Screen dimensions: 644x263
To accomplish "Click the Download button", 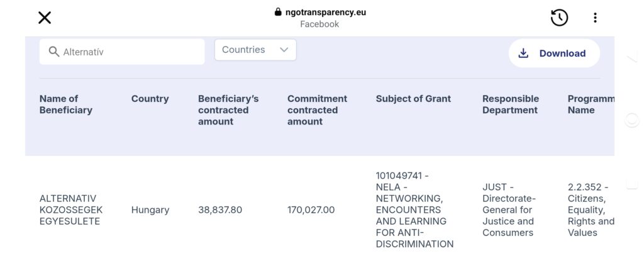I will [554, 53].
